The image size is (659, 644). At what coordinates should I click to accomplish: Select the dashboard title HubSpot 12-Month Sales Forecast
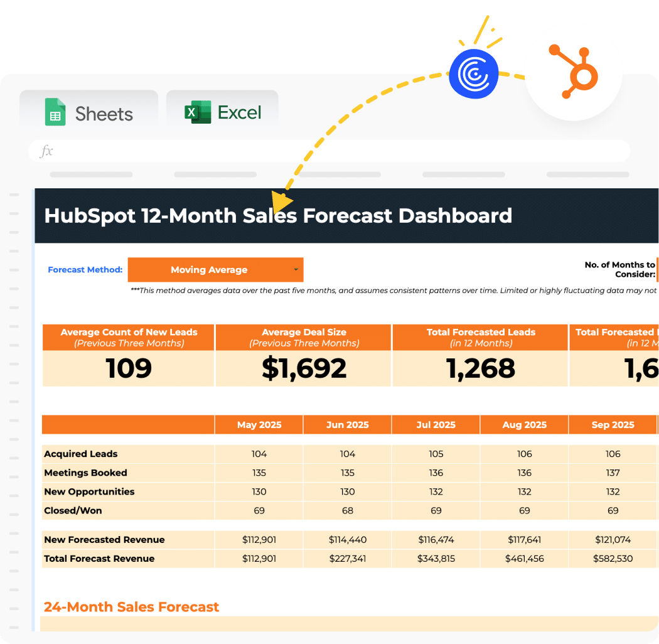[278, 216]
